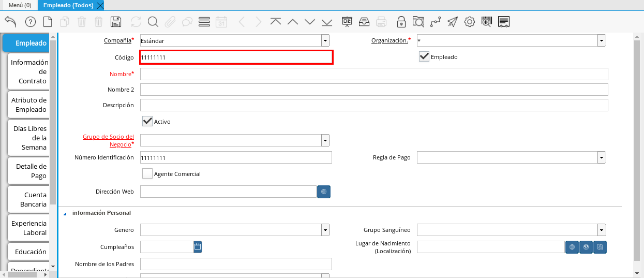Open the Compañía dropdown
This screenshot has height=278, width=644.
[x=325, y=40]
